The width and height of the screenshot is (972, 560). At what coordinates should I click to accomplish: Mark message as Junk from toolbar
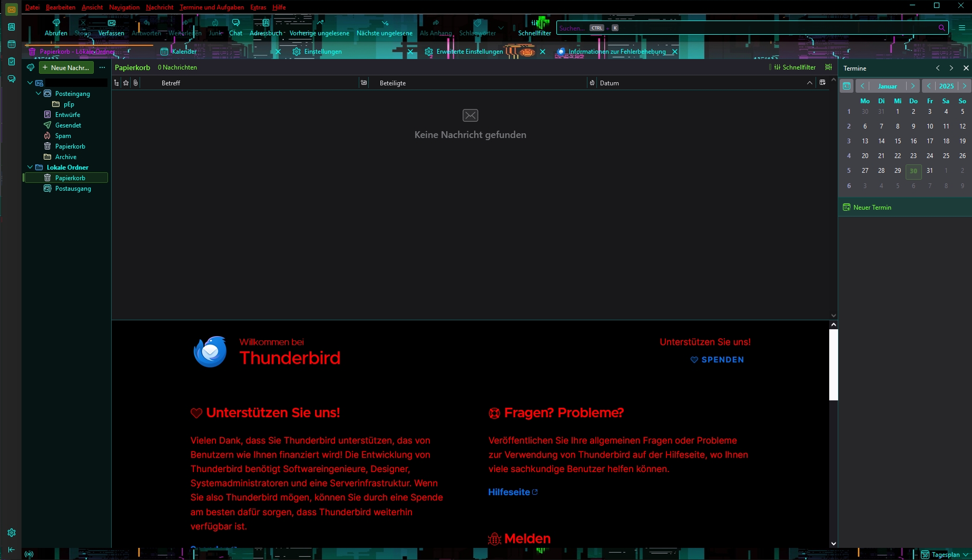point(215,28)
